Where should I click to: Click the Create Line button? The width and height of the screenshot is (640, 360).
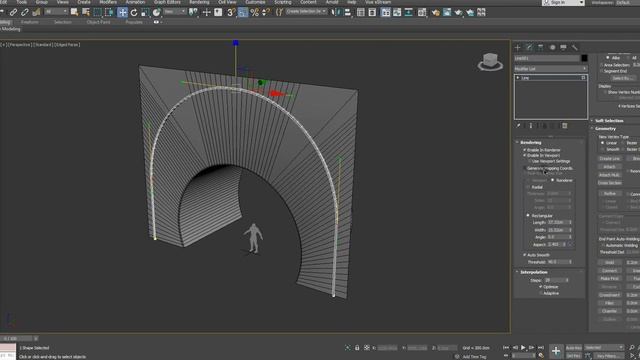point(609,158)
